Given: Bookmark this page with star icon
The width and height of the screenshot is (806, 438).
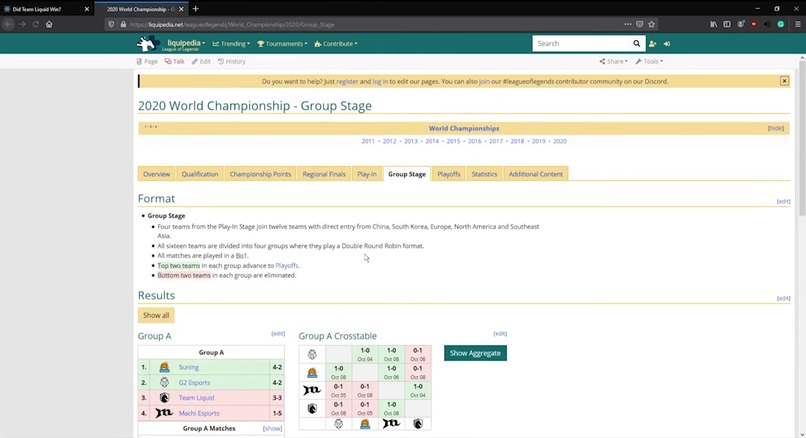Looking at the screenshot, I should 651,24.
